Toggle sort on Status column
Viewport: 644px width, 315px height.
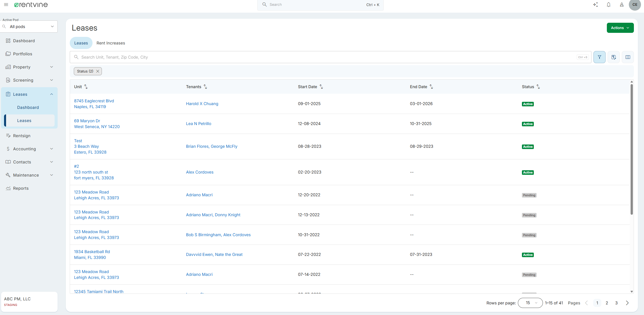538,87
